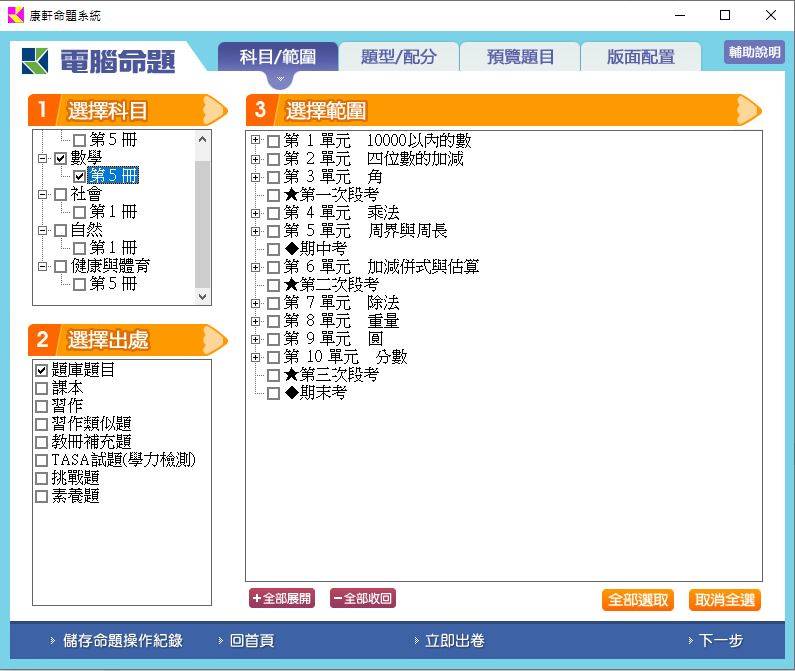The image size is (795, 671).
Task: Click subject list scroll down arrow
Action: pos(202,296)
